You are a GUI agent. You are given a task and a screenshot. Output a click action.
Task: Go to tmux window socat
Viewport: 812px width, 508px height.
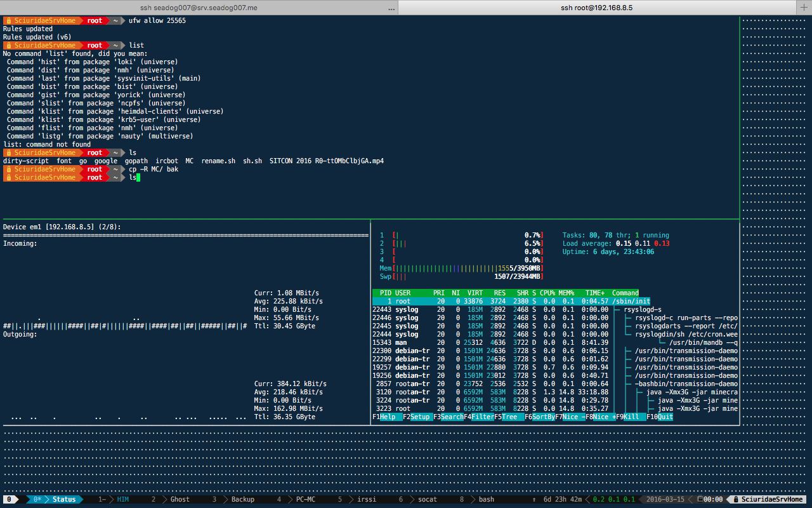point(419,500)
